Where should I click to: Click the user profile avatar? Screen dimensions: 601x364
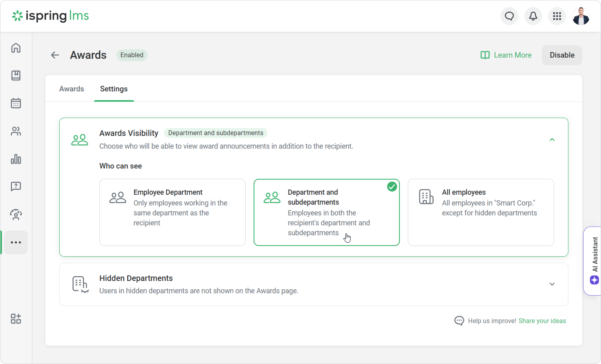581,16
